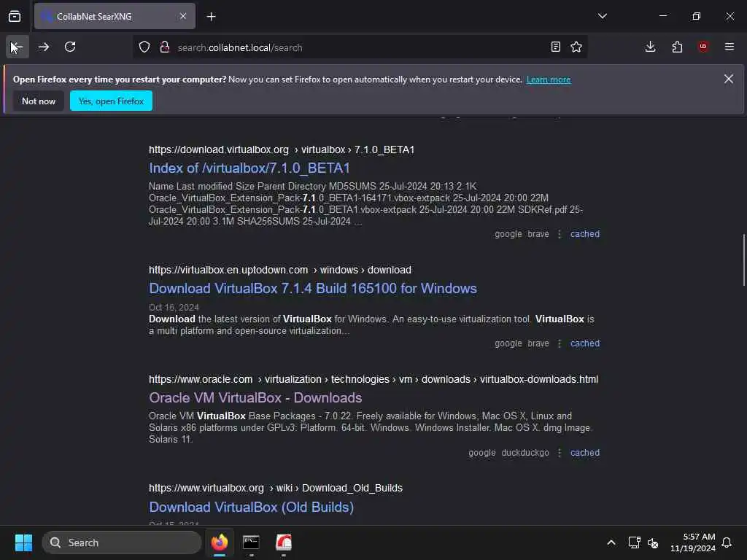Open the uBlock Origin extension icon
Screen dimensions: 747x560
tap(703, 47)
